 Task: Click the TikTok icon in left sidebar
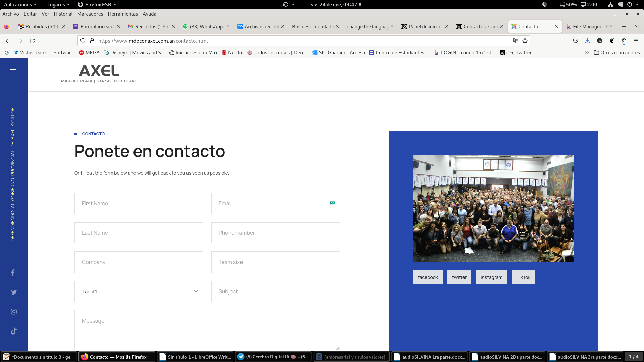[14, 331]
